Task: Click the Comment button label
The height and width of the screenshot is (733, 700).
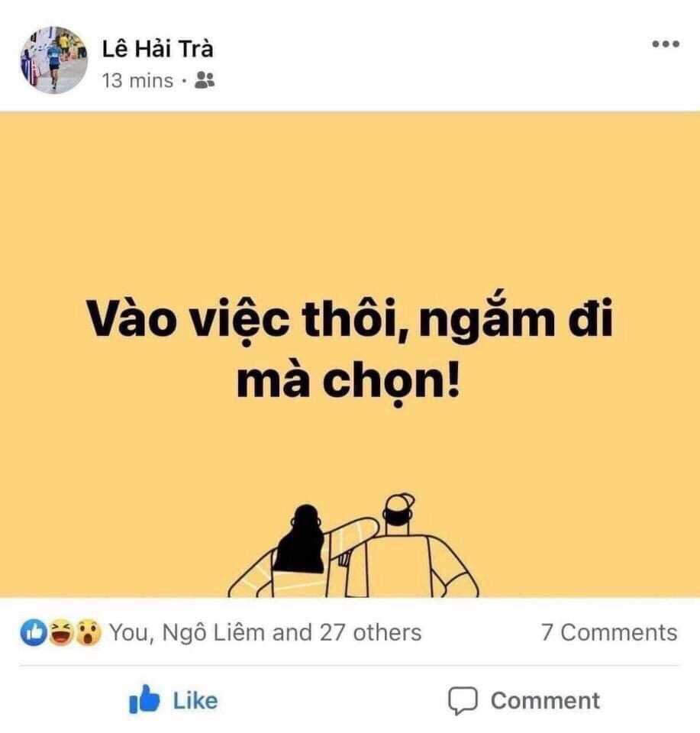Action: coord(545,701)
